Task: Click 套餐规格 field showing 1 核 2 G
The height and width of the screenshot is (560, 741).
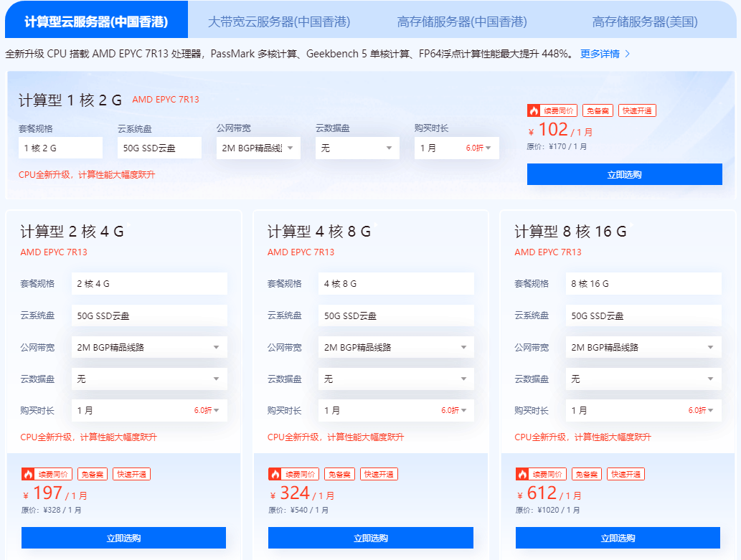Action: (60, 148)
